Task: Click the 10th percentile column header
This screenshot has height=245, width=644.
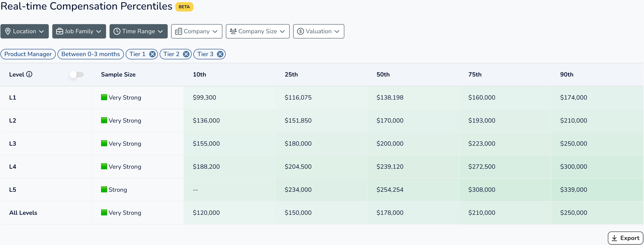Action: pos(199,74)
